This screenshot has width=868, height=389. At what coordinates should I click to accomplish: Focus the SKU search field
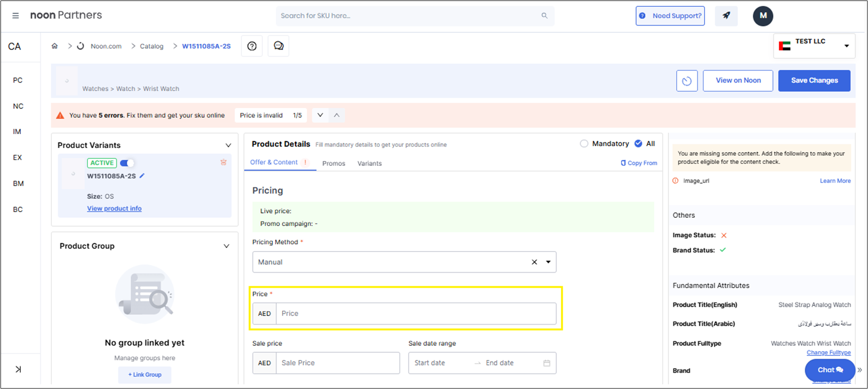coord(415,16)
